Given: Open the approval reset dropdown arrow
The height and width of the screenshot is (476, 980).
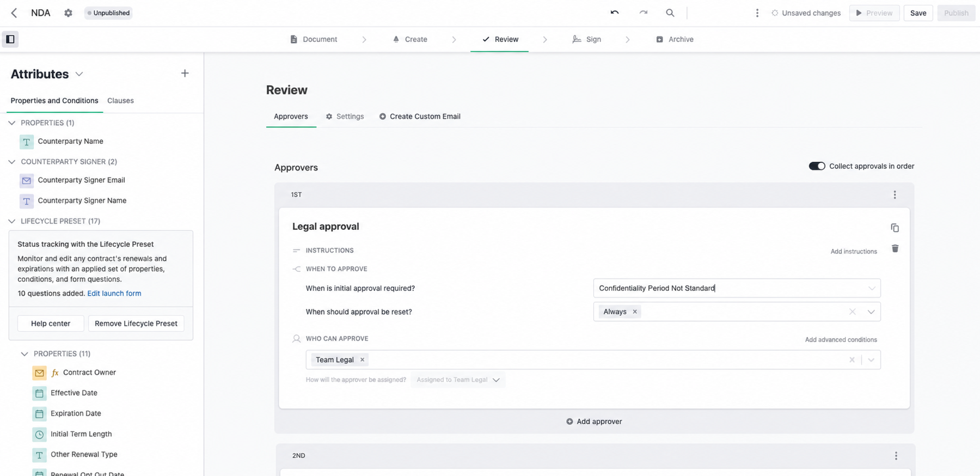Looking at the screenshot, I should [871, 312].
